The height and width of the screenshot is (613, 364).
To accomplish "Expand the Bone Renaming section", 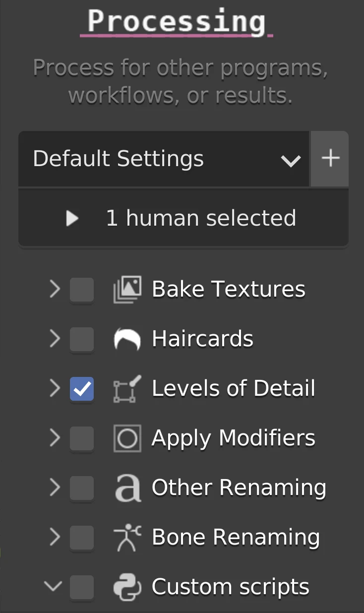I will coord(55,537).
